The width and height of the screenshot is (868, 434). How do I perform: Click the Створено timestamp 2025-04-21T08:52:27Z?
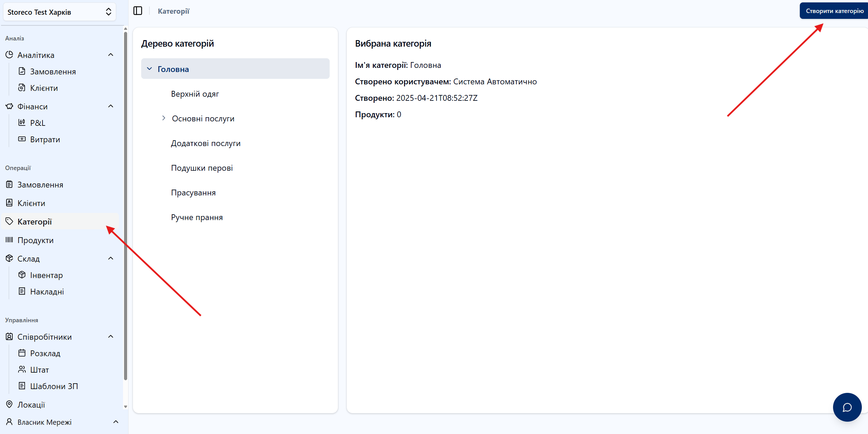pyautogui.click(x=437, y=98)
